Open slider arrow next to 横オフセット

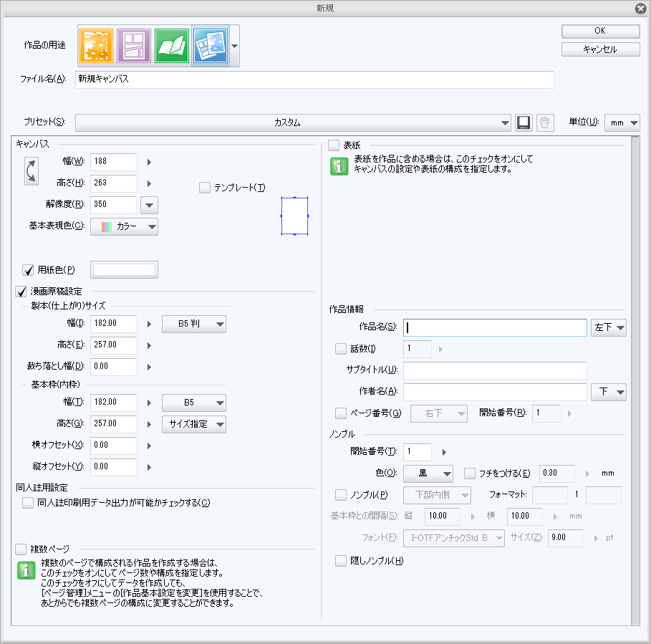149,446
